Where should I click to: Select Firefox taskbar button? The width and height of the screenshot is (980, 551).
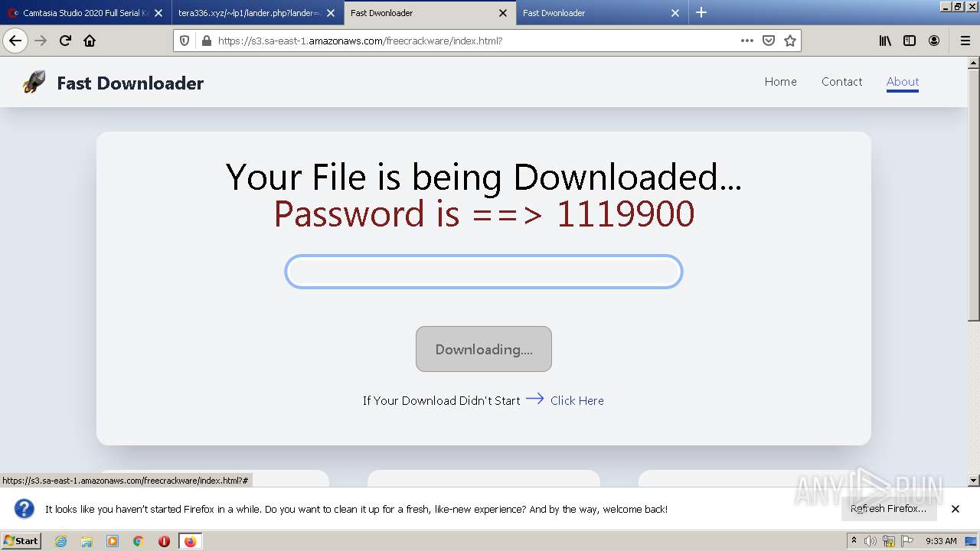190,541
